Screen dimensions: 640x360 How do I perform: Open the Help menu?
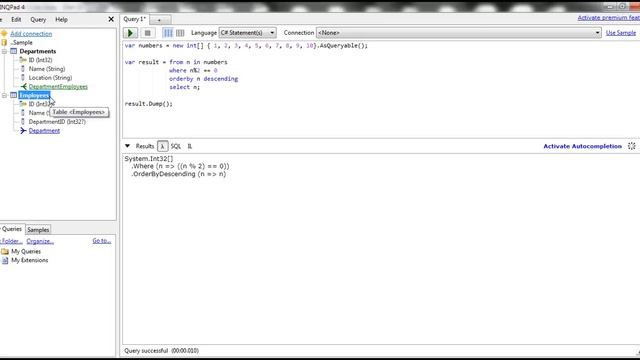[61, 19]
